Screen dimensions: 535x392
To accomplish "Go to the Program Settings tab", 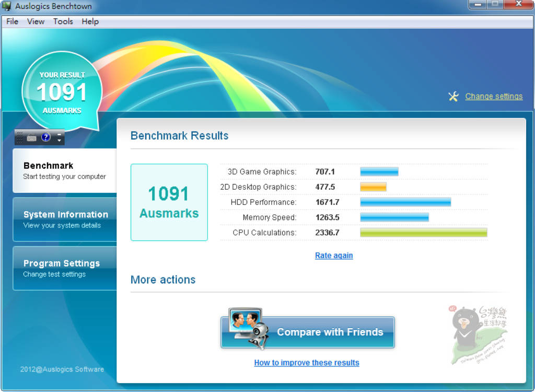I will (x=65, y=268).
